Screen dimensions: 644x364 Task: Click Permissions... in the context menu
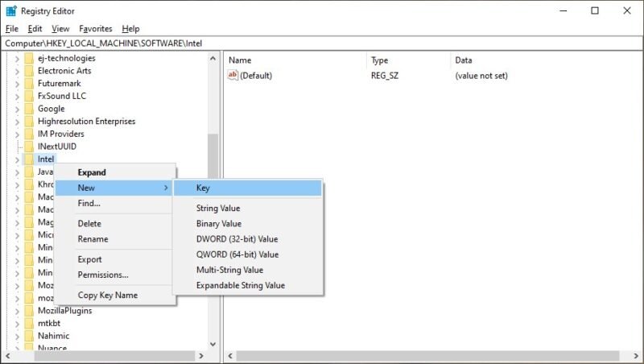[103, 275]
